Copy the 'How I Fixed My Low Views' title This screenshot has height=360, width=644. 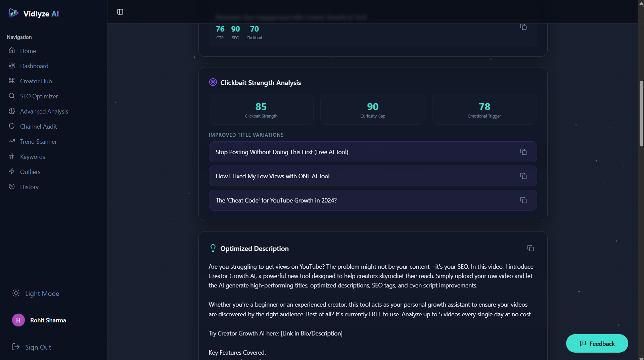[x=523, y=176]
